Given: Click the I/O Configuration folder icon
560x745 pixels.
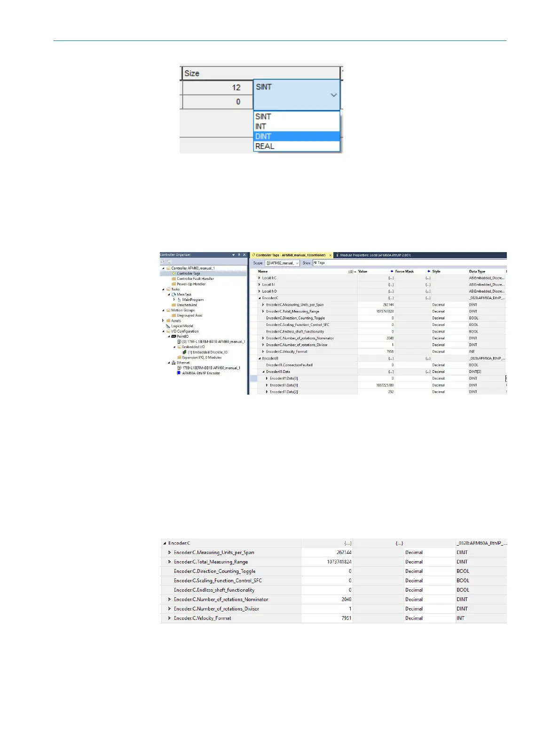Looking at the screenshot, I should pos(168,331).
